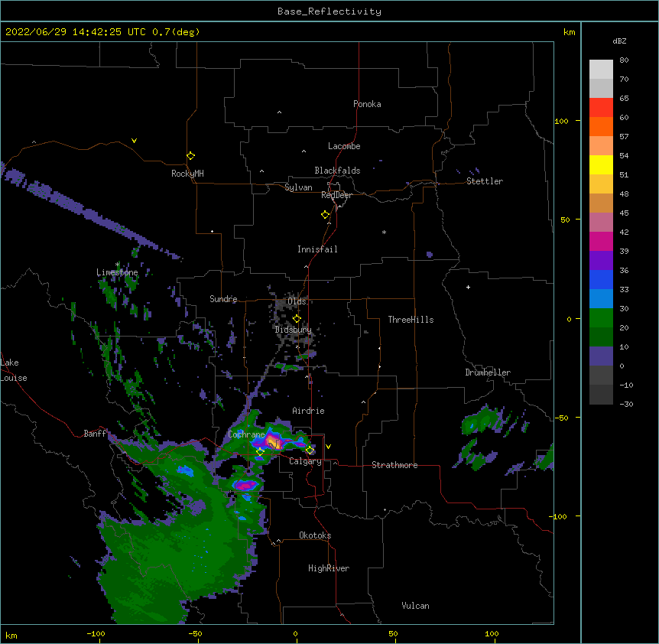Click the 30 dBZ light blue legend swatch

(x=601, y=299)
